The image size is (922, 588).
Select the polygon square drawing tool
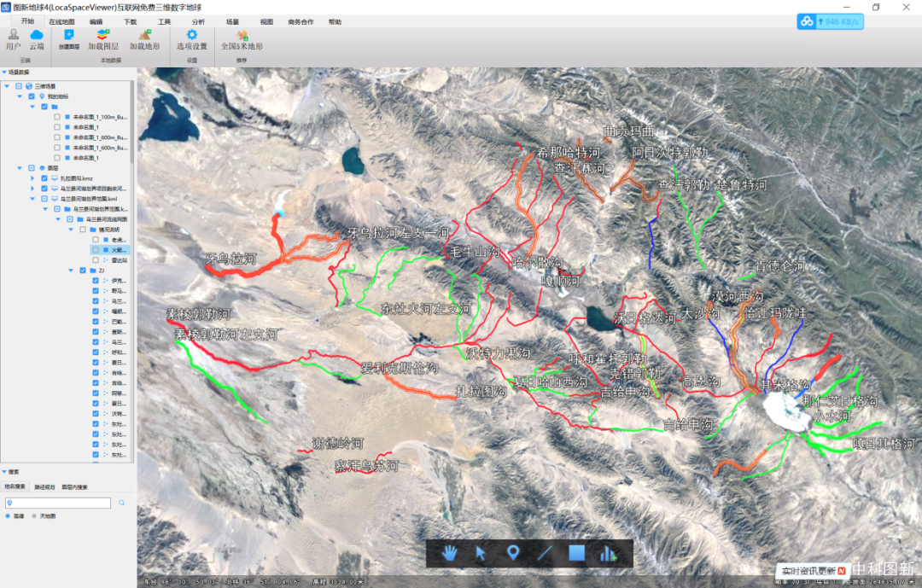coord(577,553)
